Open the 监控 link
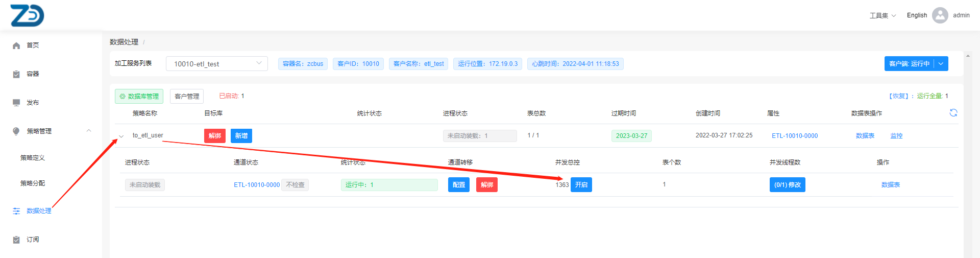The height and width of the screenshot is (258, 980). [x=896, y=136]
